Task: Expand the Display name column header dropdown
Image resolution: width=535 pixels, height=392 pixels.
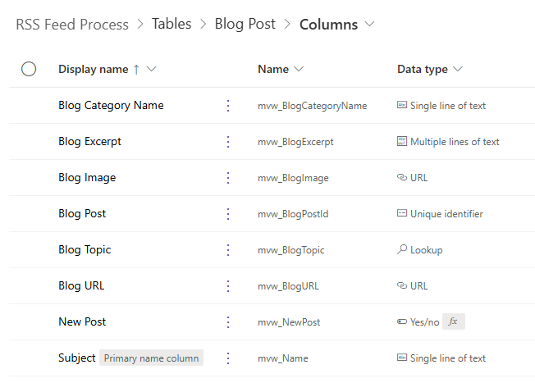Action: 152,70
